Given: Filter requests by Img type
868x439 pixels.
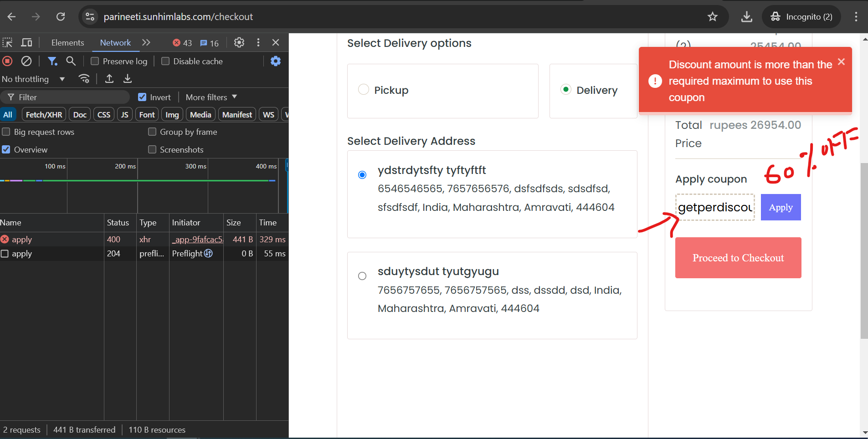Looking at the screenshot, I should (x=172, y=115).
